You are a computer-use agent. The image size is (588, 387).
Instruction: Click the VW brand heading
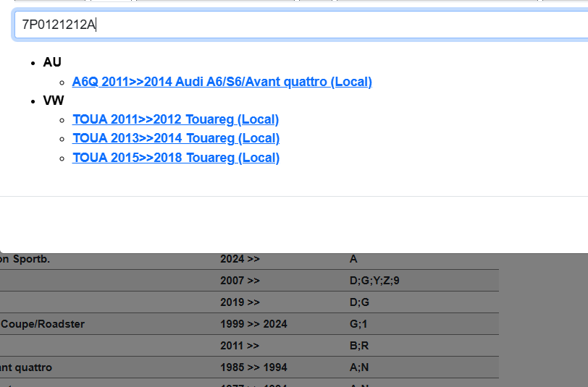(54, 101)
